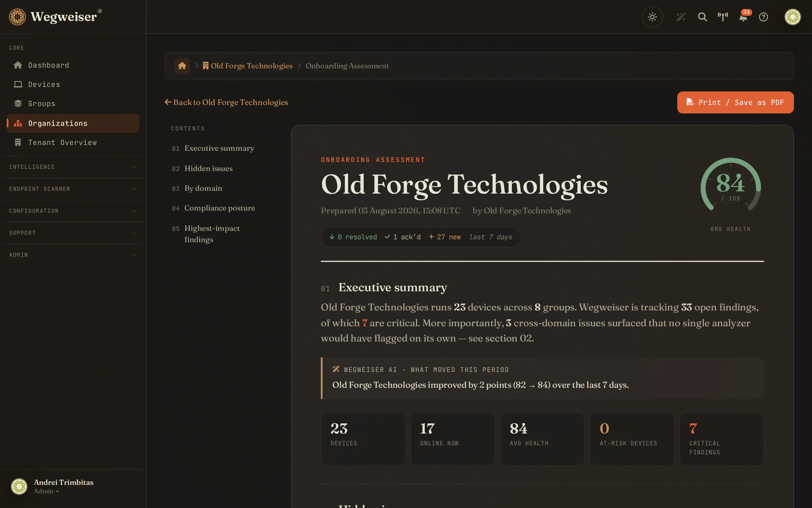Click the Old Forge Technologies report title
The height and width of the screenshot is (508, 812).
pos(464,185)
